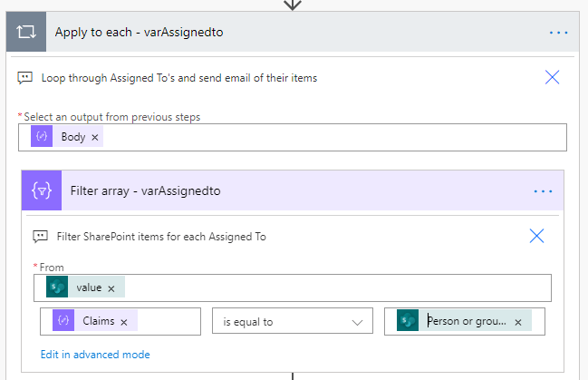Dismiss the Loop through Assigned To's note
Screen dimensions: 588x380
tap(552, 77)
